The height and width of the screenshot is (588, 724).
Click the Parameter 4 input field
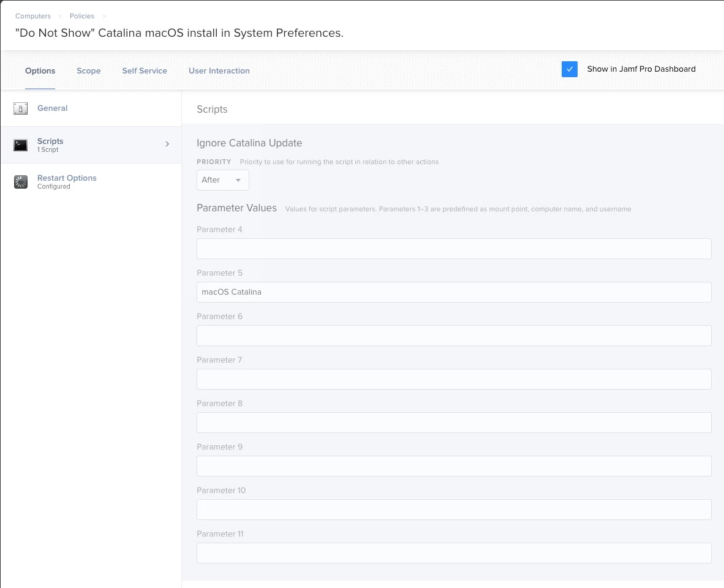coord(454,248)
